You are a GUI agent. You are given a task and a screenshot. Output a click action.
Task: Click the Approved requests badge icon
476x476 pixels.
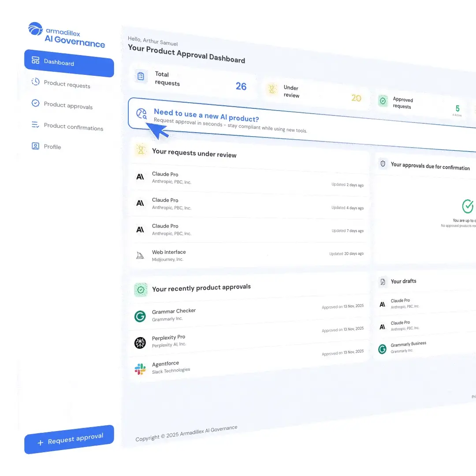tap(383, 101)
